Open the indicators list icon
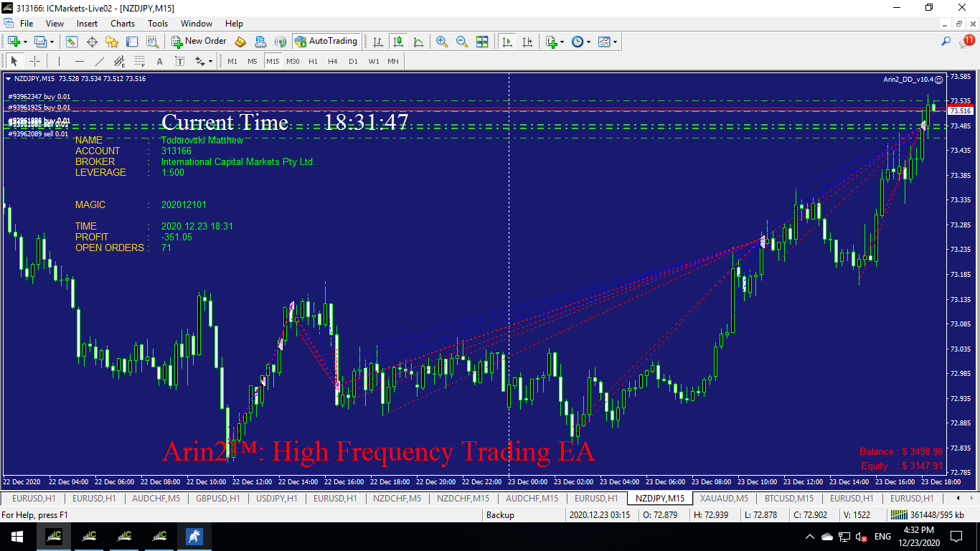Screen dimensions: 980x551 click(551, 42)
